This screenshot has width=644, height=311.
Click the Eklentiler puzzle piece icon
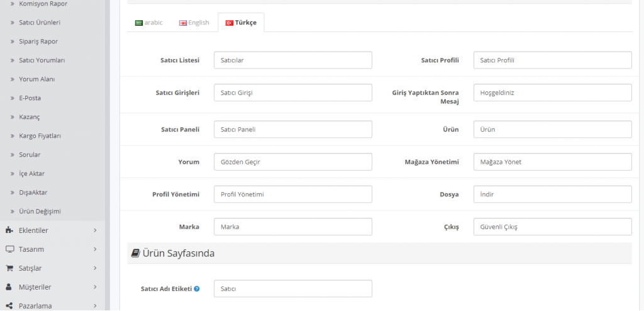click(x=9, y=230)
